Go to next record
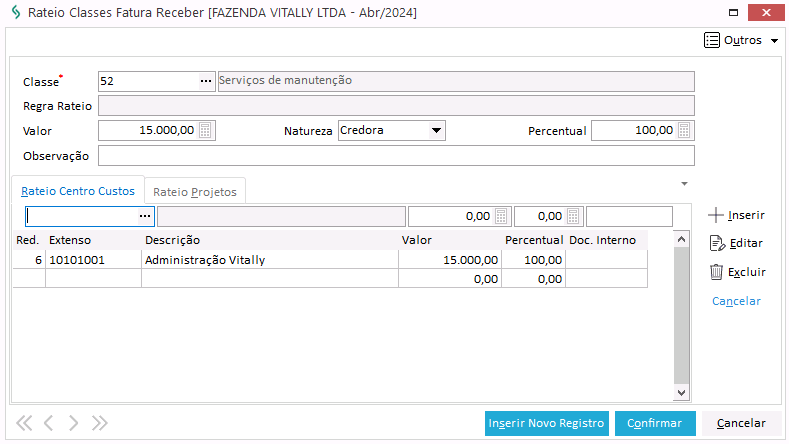Viewport: 789px width, 444px height. (x=73, y=423)
